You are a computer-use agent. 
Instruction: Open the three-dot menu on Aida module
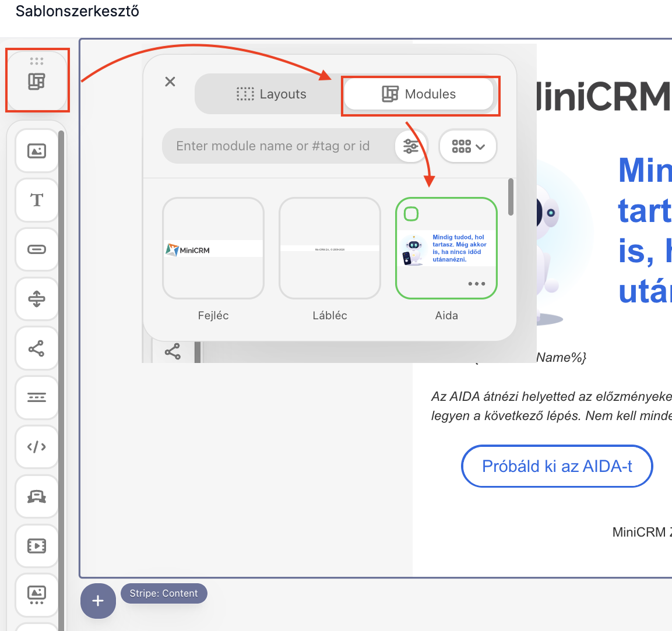(477, 284)
